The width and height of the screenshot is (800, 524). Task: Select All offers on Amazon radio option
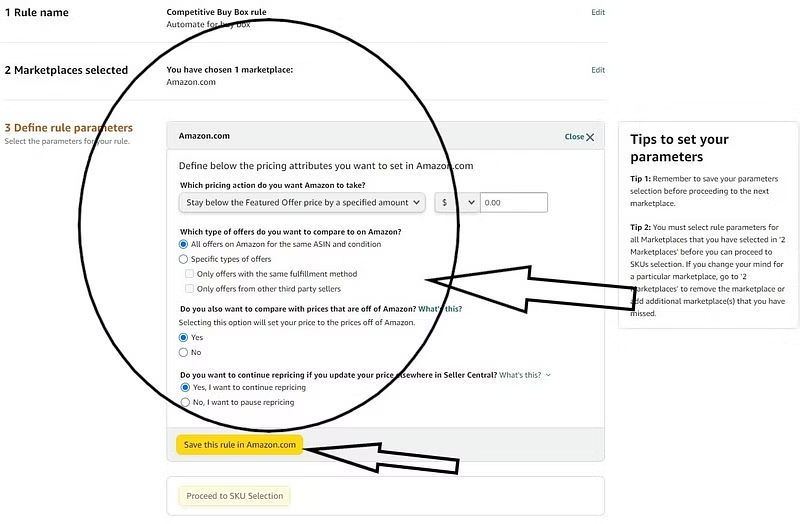[x=183, y=244]
